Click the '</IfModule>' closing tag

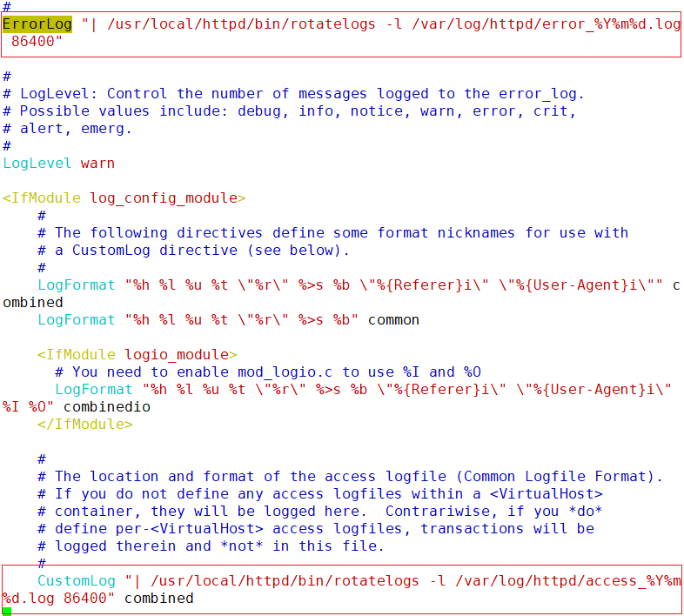pyautogui.click(x=85, y=424)
